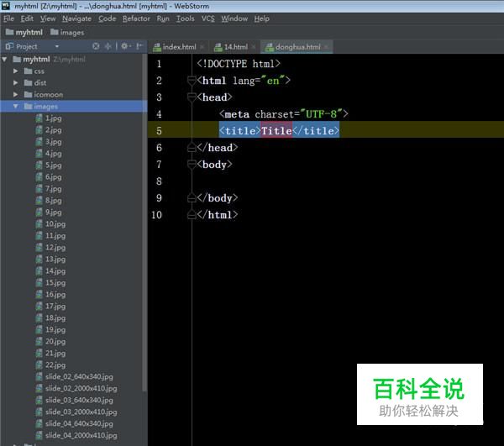This screenshot has height=446, width=504.
Task: Click the hide Project panel icon
Action: (139, 46)
